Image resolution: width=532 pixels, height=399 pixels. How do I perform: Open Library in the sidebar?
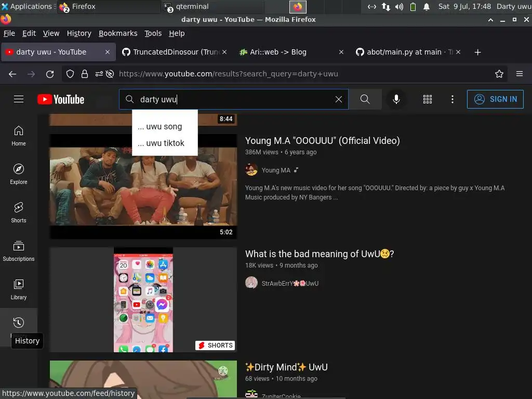19,289
